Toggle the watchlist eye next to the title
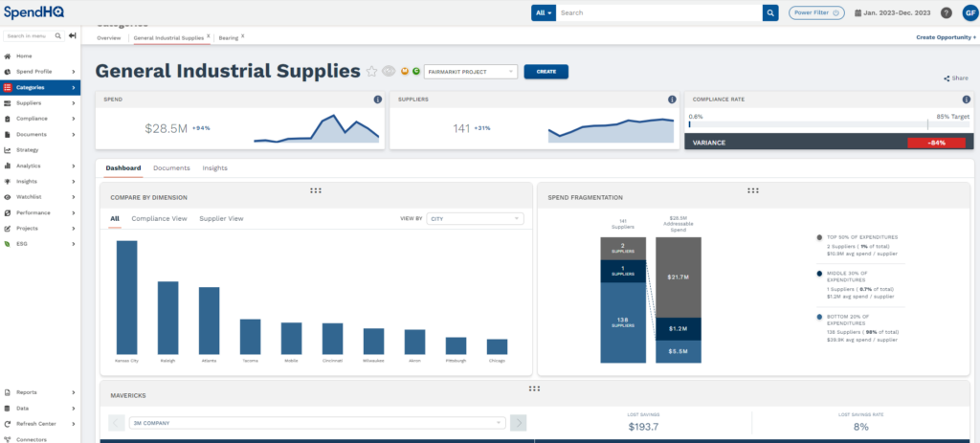The width and height of the screenshot is (980, 443). point(389,71)
